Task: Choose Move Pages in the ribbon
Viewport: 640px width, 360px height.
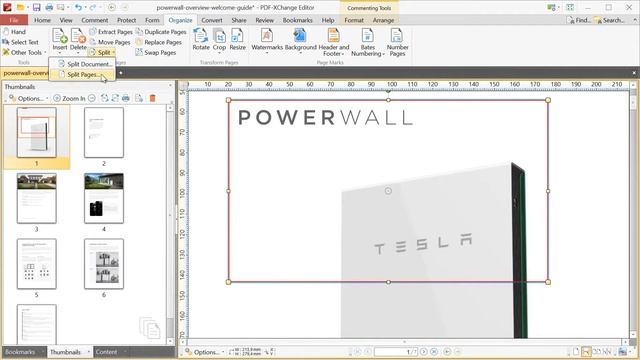Action: click(x=110, y=42)
